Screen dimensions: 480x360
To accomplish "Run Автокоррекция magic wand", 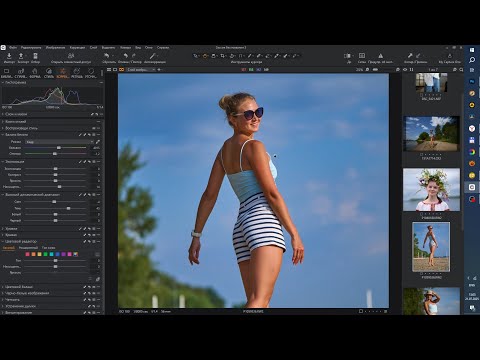I will pyautogui.click(x=153, y=56).
